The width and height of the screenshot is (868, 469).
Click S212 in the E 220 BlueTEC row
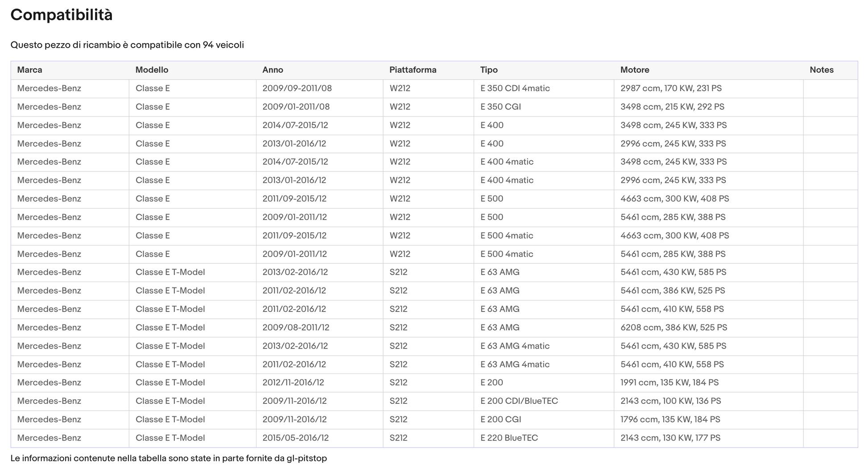398,438
